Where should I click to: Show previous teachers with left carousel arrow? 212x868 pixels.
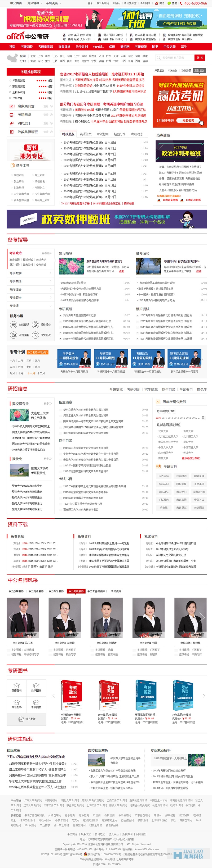tap(11, 617)
